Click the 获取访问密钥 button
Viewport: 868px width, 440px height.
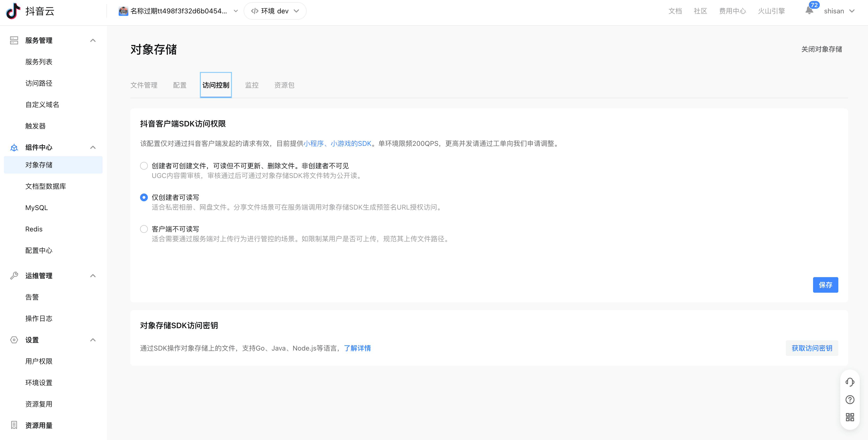pyautogui.click(x=812, y=348)
